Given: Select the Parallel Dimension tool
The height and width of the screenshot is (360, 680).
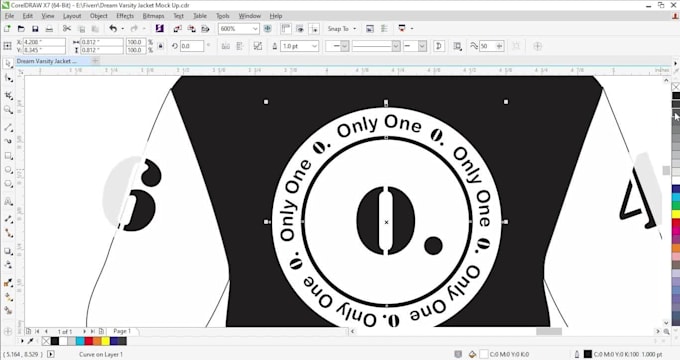Looking at the screenshot, I should [x=8, y=219].
